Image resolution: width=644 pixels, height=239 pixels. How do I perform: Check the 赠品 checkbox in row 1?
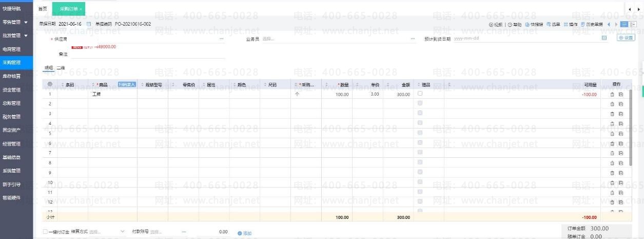pyautogui.click(x=420, y=94)
